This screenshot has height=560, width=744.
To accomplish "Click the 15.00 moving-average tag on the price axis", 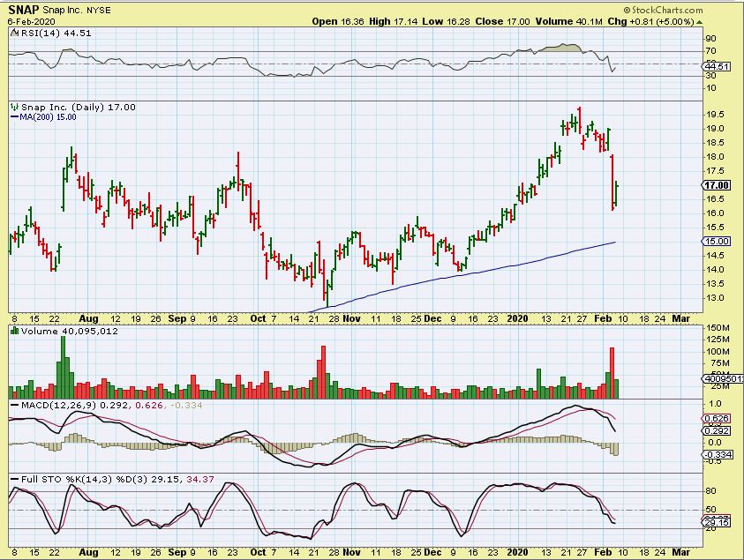I will [716, 242].
